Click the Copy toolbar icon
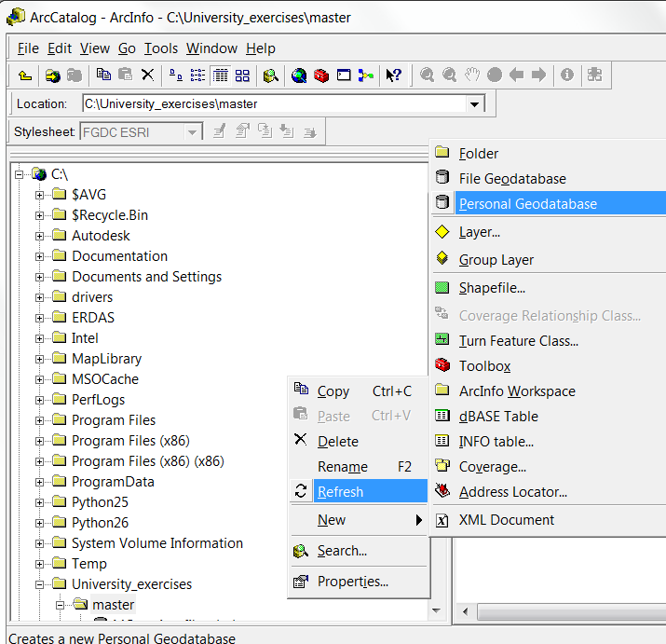 coord(103,75)
